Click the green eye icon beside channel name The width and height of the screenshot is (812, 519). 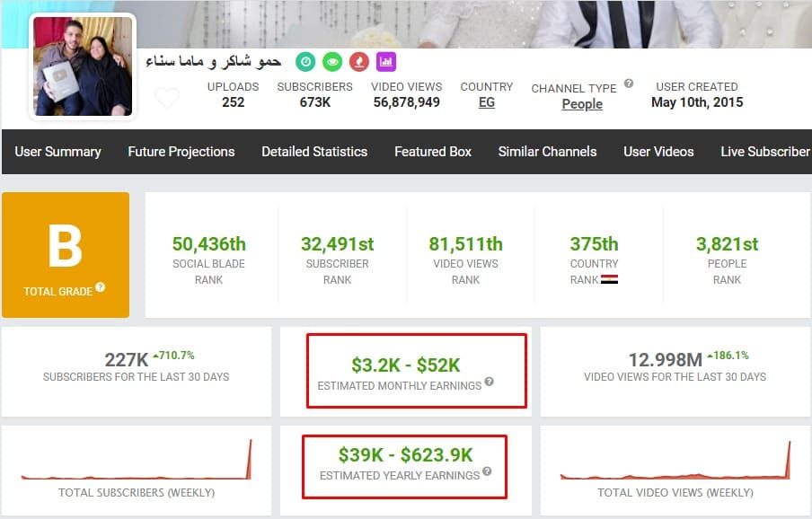click(333, 61)
